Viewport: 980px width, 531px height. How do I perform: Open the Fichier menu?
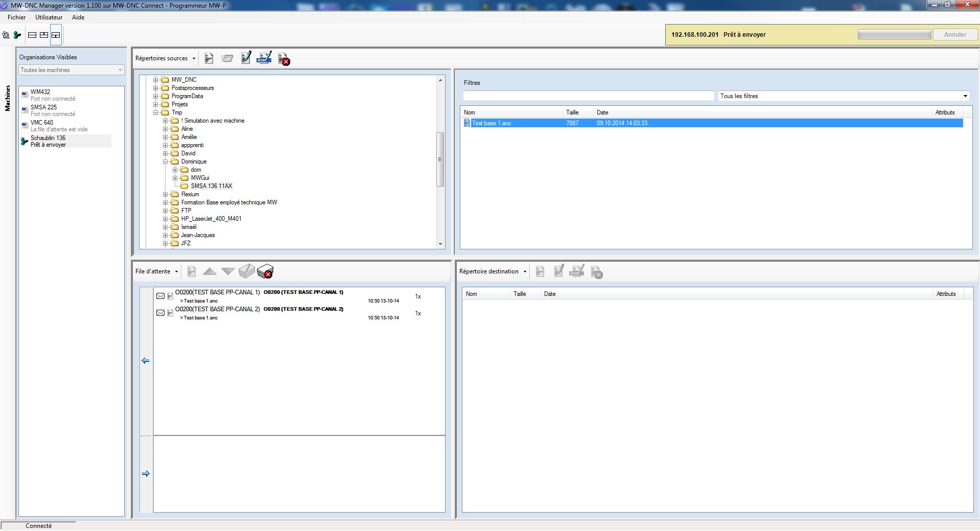tap(16, 17)
